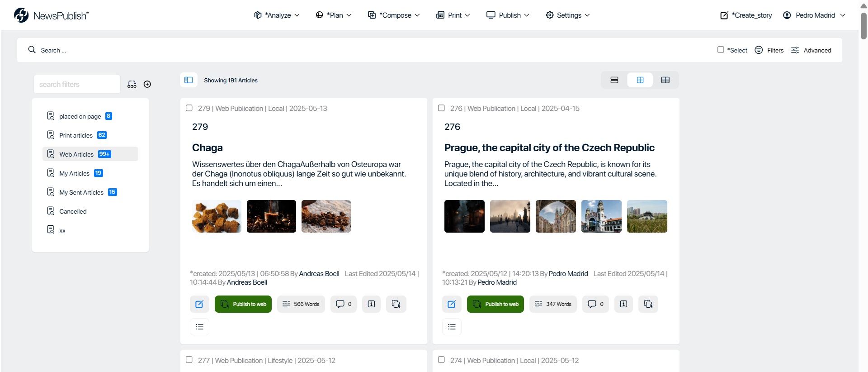
Task: Click the search magnifier icon
Action: click(x=32, y=50)
